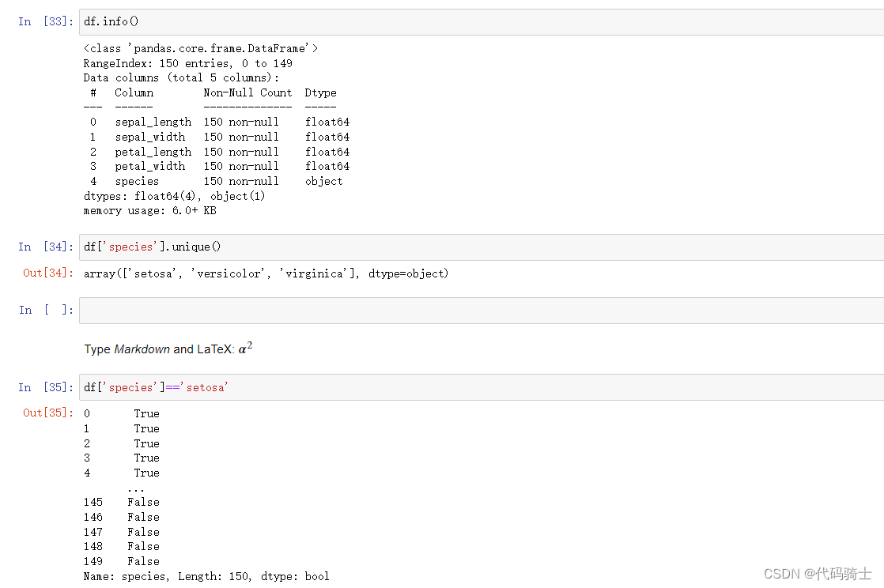Screen dimensions: 884x588
Task: Select the df['species'].unique() code cell
Action: point(482,247)
